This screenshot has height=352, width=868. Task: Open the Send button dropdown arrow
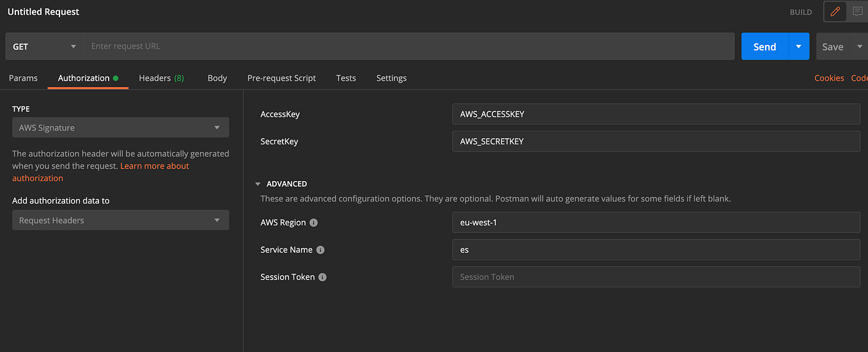[x=798, y=47]
